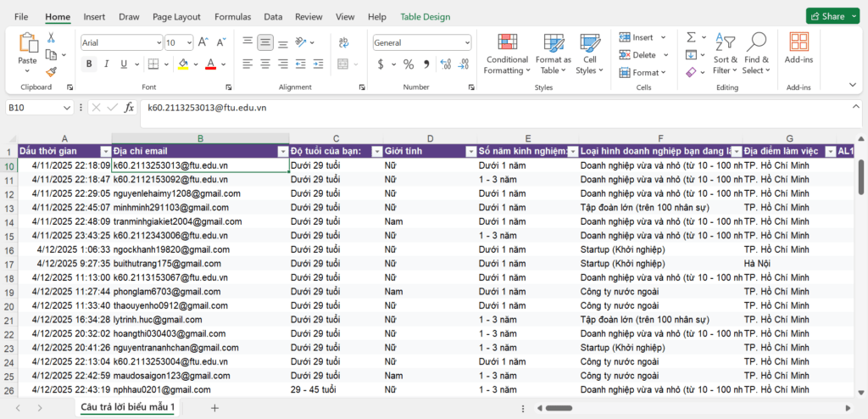The width and height of the screenshot is (868, 419).
Task: Click the Clear eraser icon
Action: (x=691, y=72)
